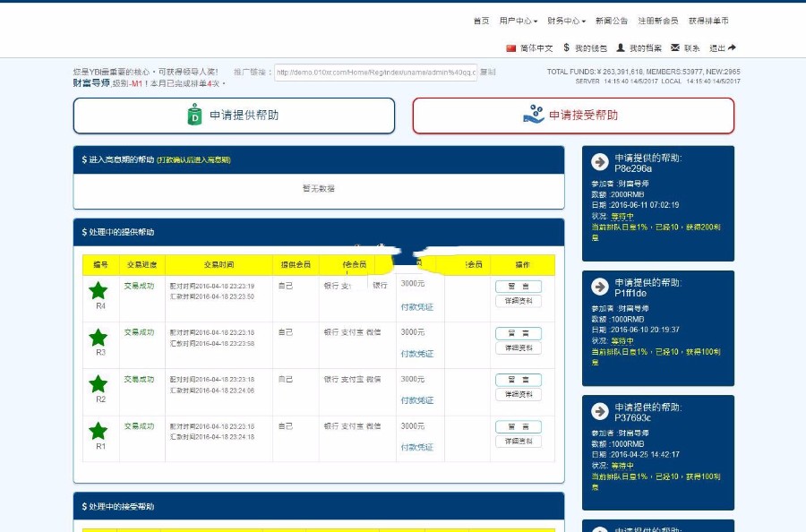Click the green donation jar icon
The width and height of the screenshot is (806, 532).
click(194, 115)
